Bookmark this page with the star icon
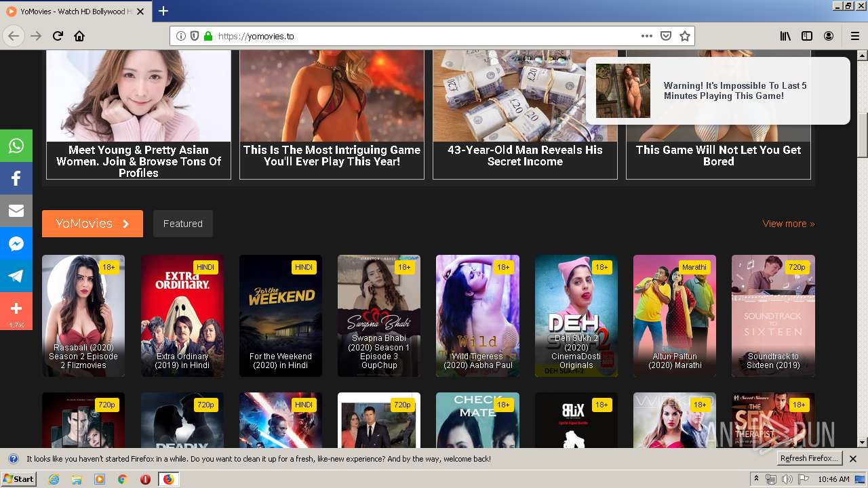868x488 pixels. click(685, 36)
